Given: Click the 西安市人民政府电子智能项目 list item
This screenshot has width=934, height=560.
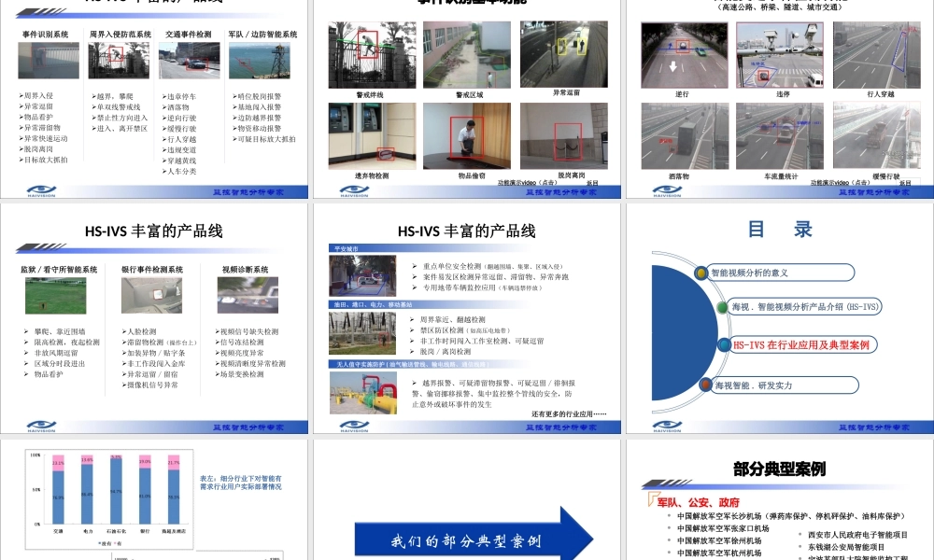Looking at the screenshot, I should pyautogui.click(x=857, y=535).
